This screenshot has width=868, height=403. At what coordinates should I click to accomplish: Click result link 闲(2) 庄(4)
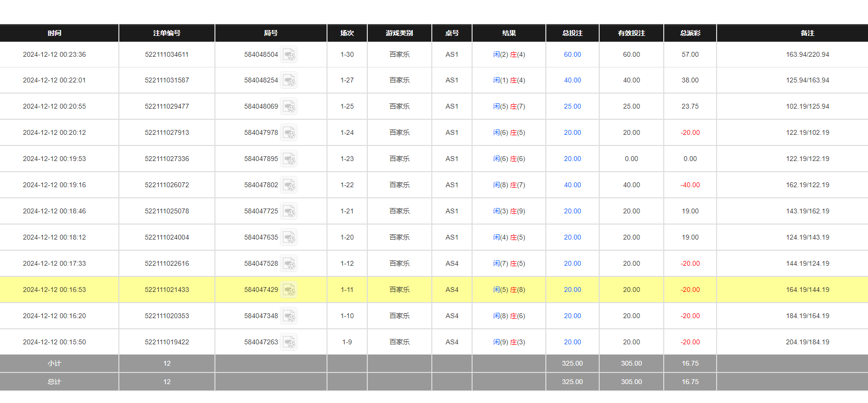point(508,55)
